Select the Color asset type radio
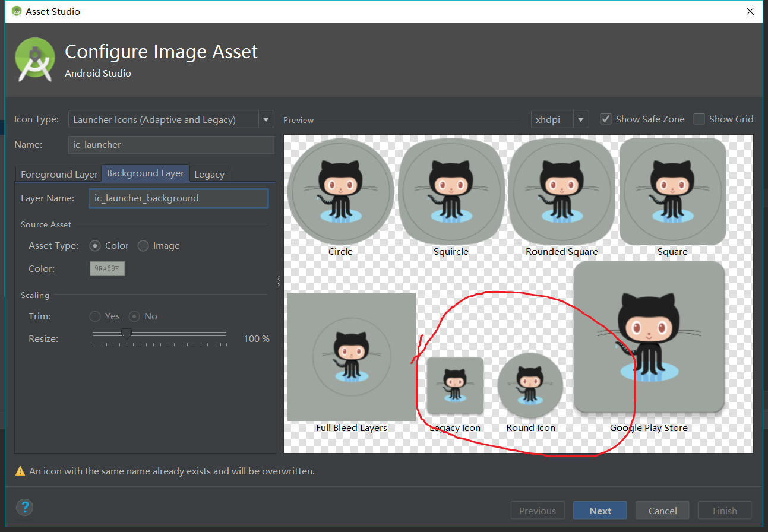The width and height of the screenshot is (768, 532). click(x=94, y=246)
